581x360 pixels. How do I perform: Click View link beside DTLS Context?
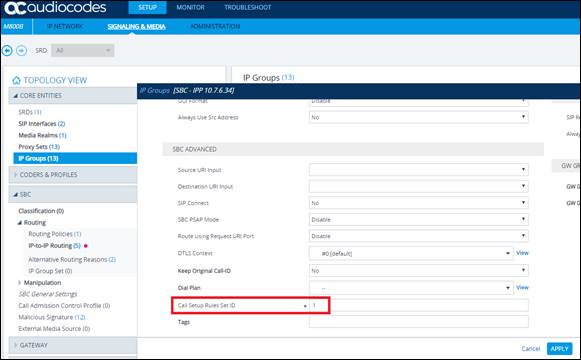(x=522, y=253)
